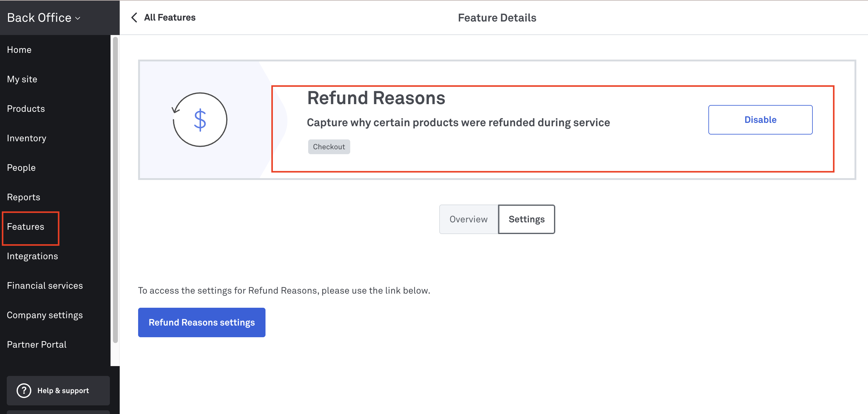The image size is (868, 414).
Task: Click the Checkout tag label
Action: tap(329, 147)
